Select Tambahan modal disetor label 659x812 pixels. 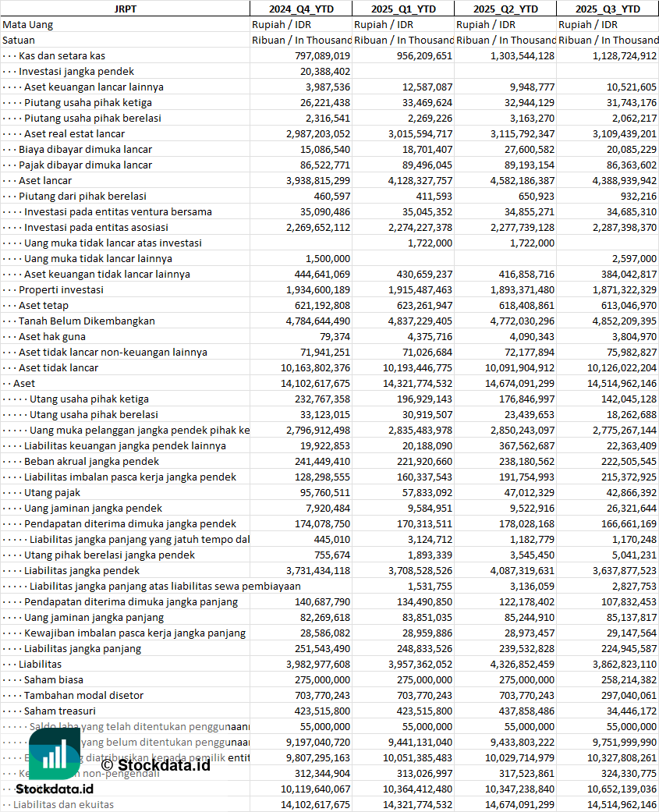(84, 695)
